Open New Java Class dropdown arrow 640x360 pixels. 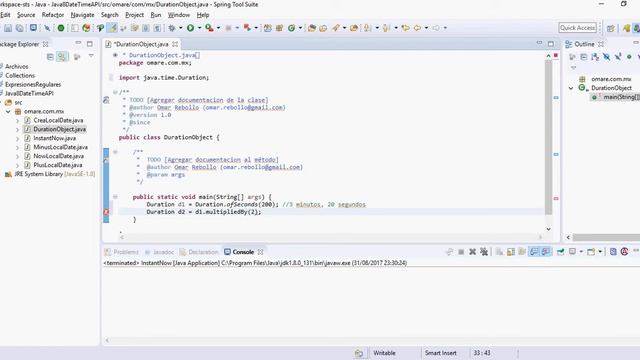pos(300,28)
